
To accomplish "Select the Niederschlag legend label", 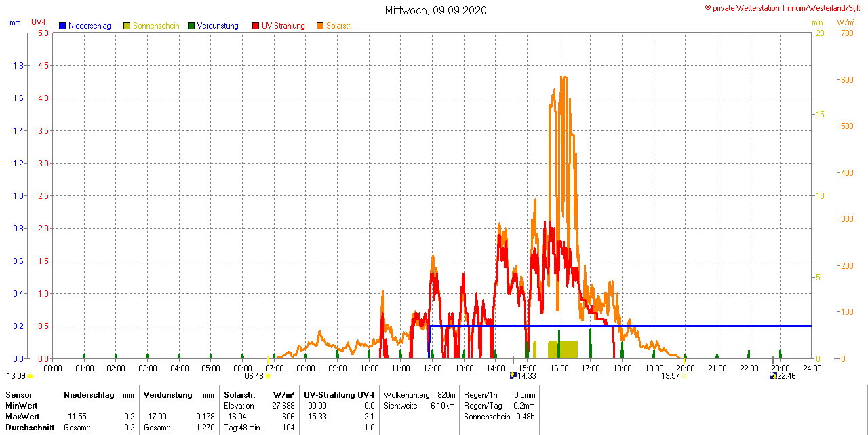I will pyautogui.click(x=90, y=26).
